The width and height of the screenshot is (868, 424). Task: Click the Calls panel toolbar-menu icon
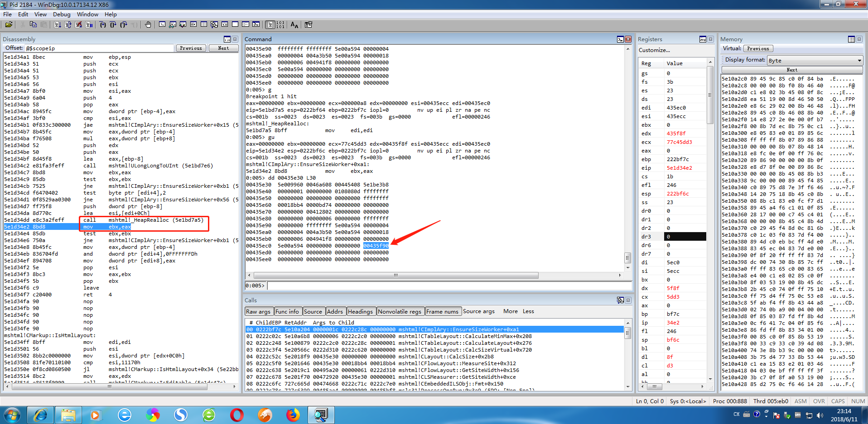coord(620,300)
